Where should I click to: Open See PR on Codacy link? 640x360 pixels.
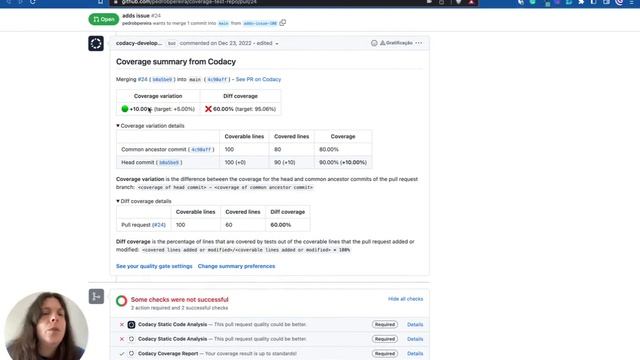[258, 79]
